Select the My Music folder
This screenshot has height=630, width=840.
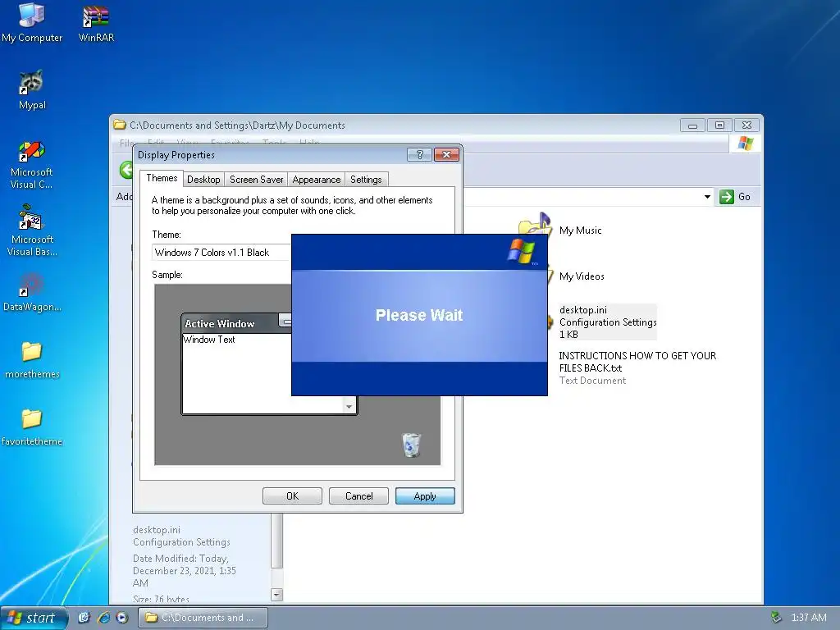(x=580, y=231)
